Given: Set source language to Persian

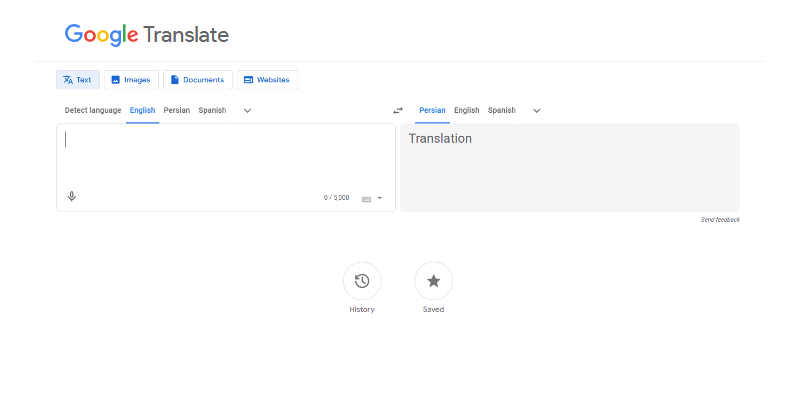Looking at the screenshot, I should (x=177, y=110).
